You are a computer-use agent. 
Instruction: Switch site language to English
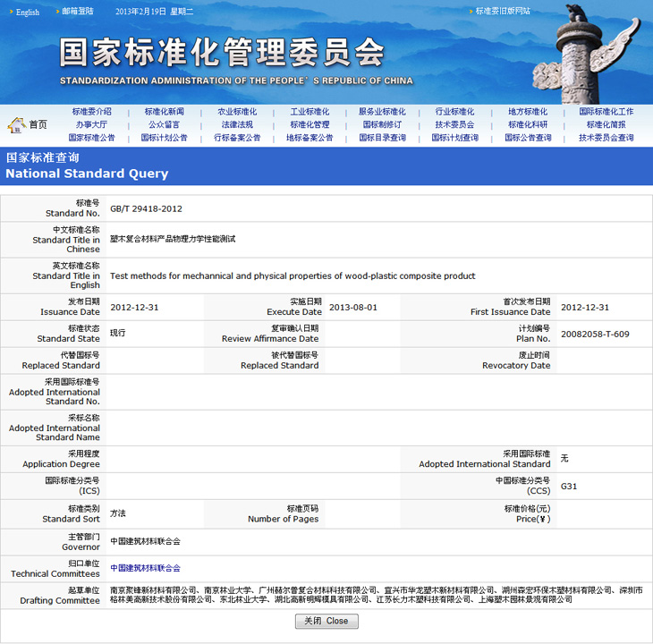click(x=28, y=13)
